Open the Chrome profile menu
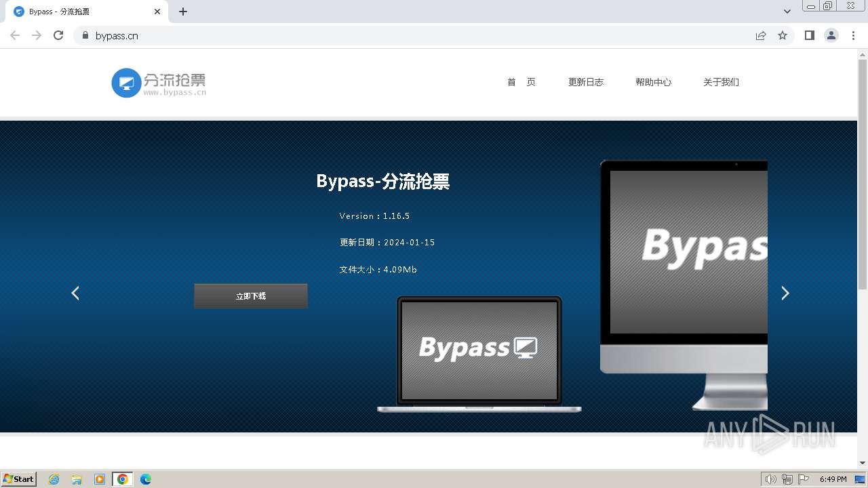Viewport: 868px width, 488px height. click(x=831, y=35)
